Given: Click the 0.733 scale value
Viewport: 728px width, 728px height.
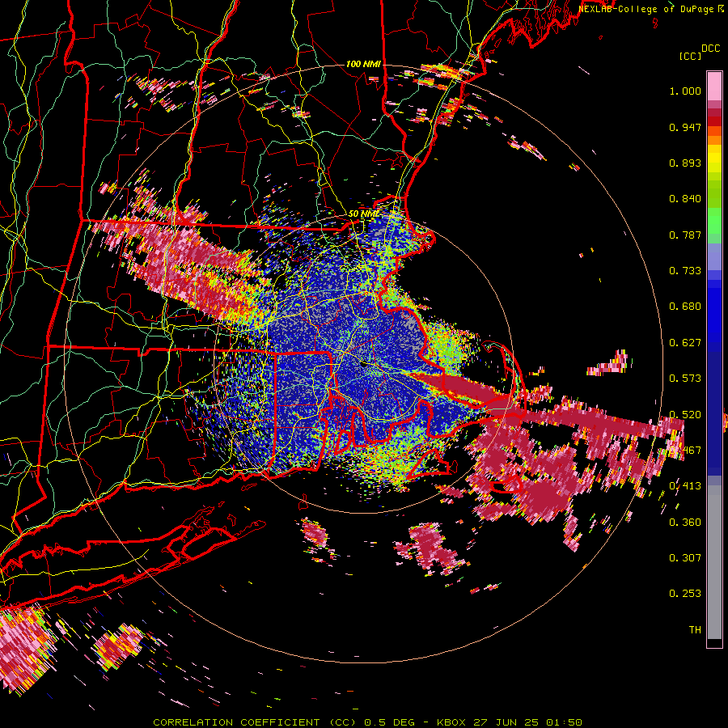Looking at the screenshot, I should tap(685, 271).
